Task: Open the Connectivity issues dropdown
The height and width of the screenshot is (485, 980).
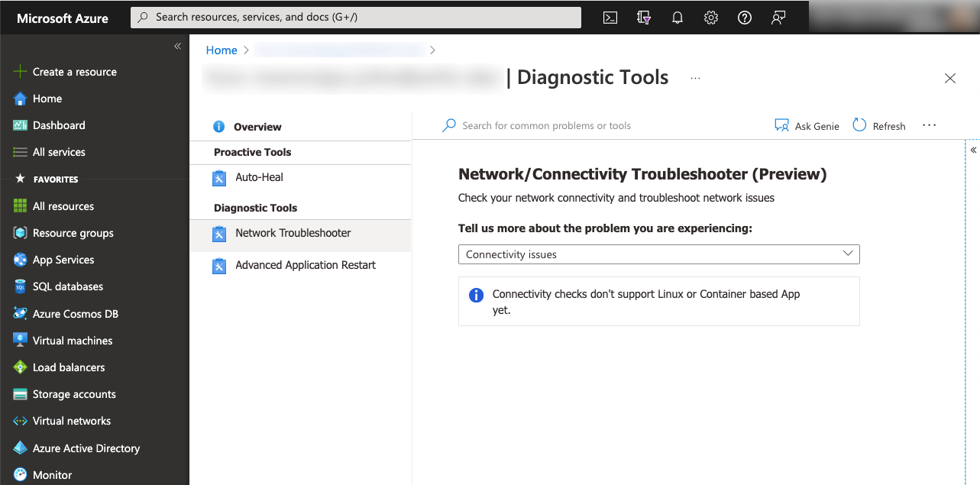Action: pos(658,254)
